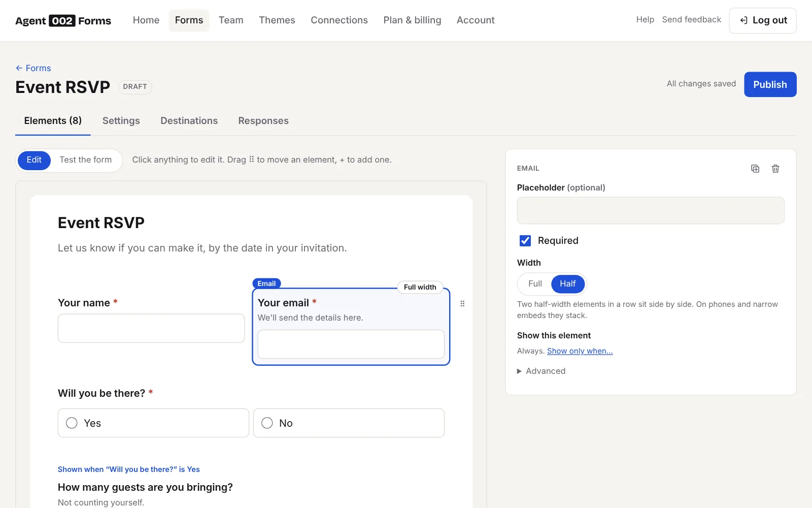Click the Event RSVP form heading in preview
The width and height of the screenshot is (812, 508).
point(101,223)
